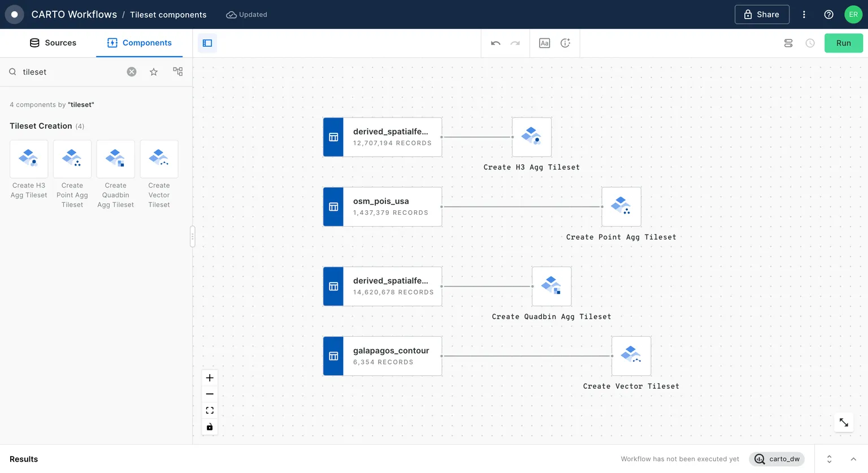
Task: Zoom in on the canvas
Action: (209, 377)
